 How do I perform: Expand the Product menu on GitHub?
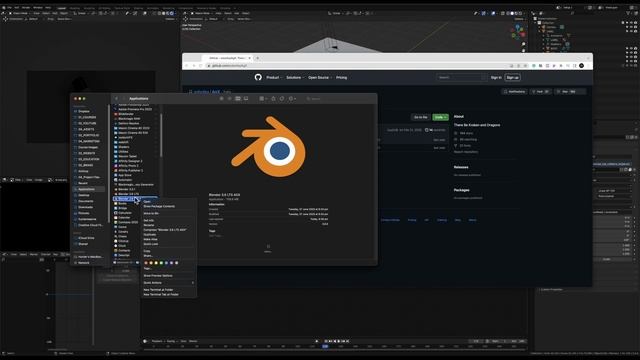point(273,77)
